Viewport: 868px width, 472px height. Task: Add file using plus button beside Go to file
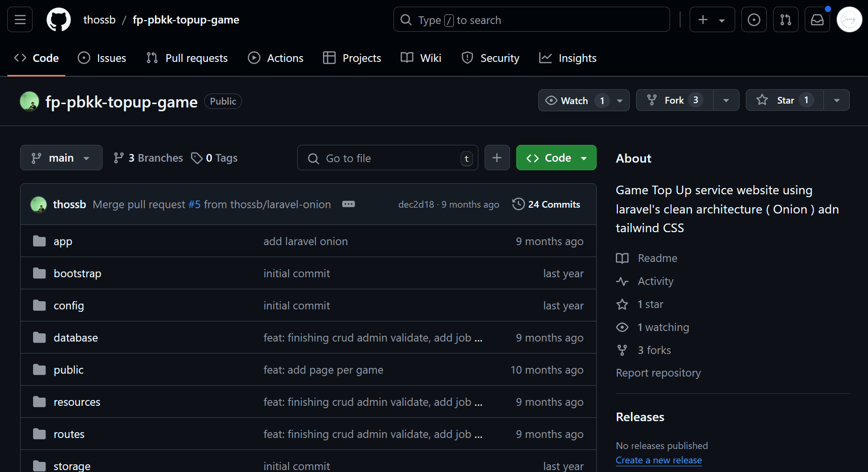pos(497,158)
